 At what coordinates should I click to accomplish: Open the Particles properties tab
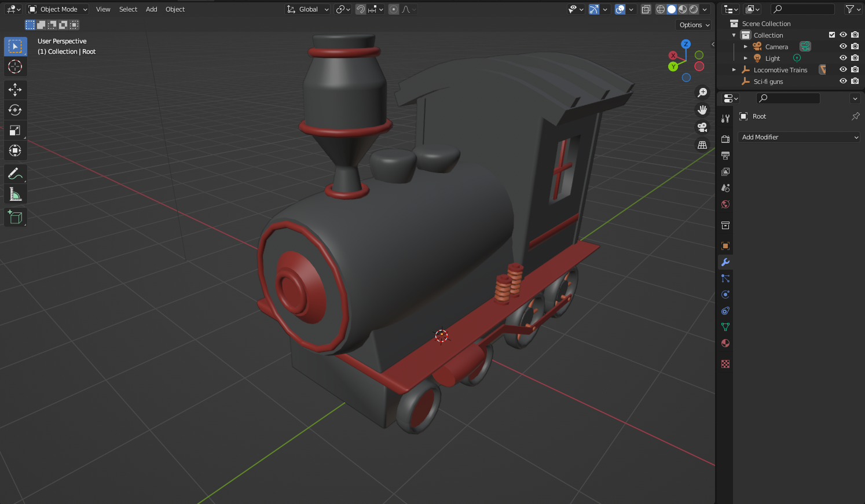725,278
